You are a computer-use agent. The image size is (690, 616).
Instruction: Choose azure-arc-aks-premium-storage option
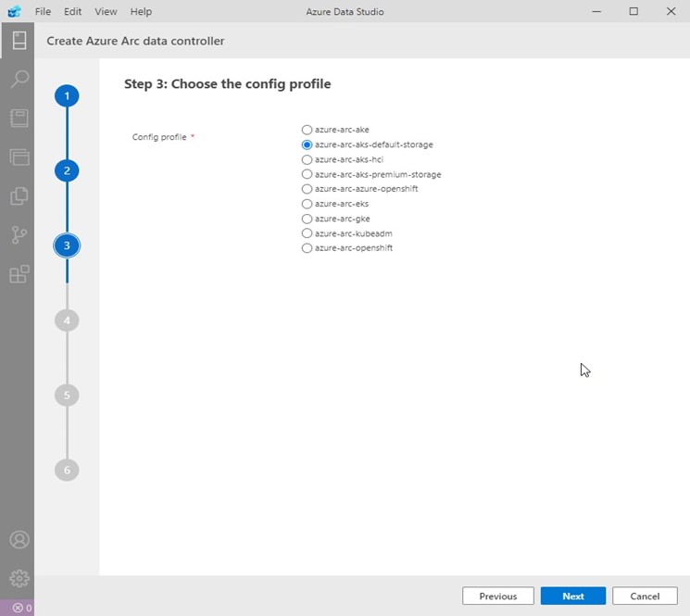click(307, 174)
